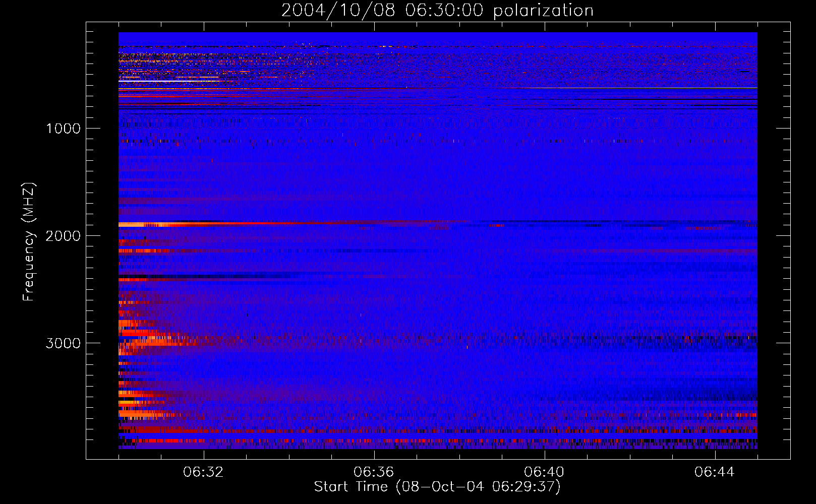Screen dimensions: 816x504
Task: Click the 1000 frequency tick label
Action: (x=63, y=129)
